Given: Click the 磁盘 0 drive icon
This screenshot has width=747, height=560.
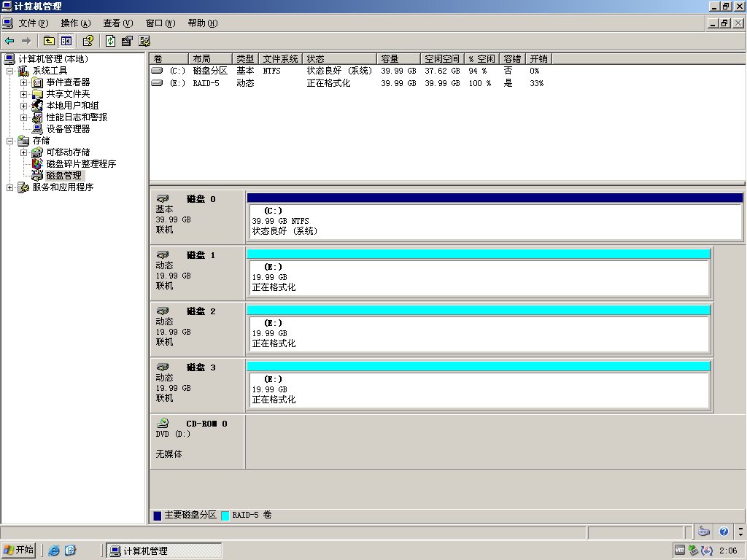Looking at the screenshot, I should [x=163, y=198].
